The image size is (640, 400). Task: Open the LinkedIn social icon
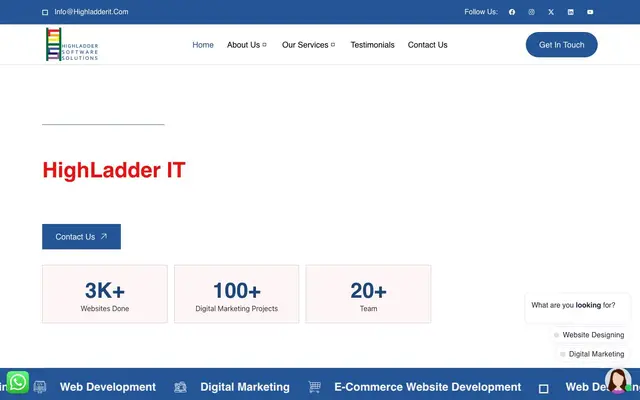571,12
